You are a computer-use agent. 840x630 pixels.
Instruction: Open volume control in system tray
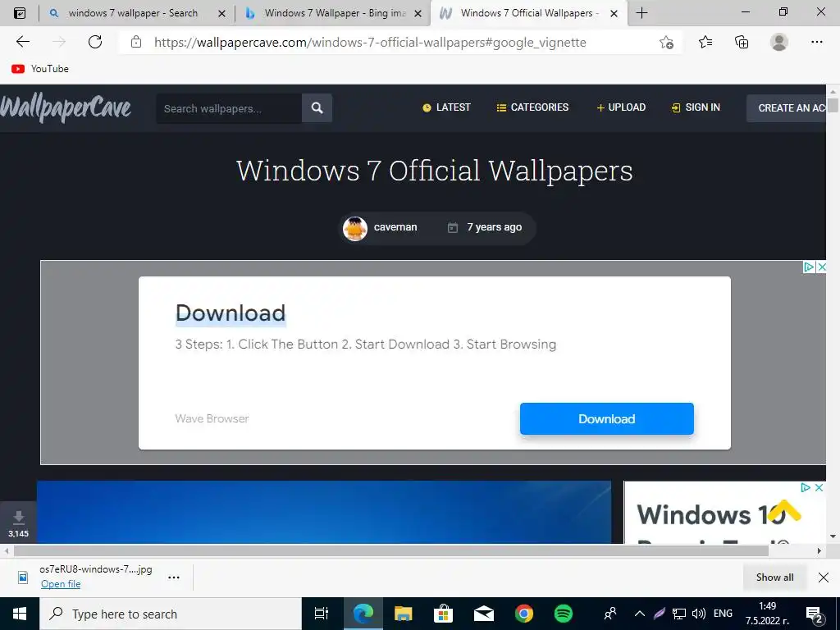coord(699,614)
